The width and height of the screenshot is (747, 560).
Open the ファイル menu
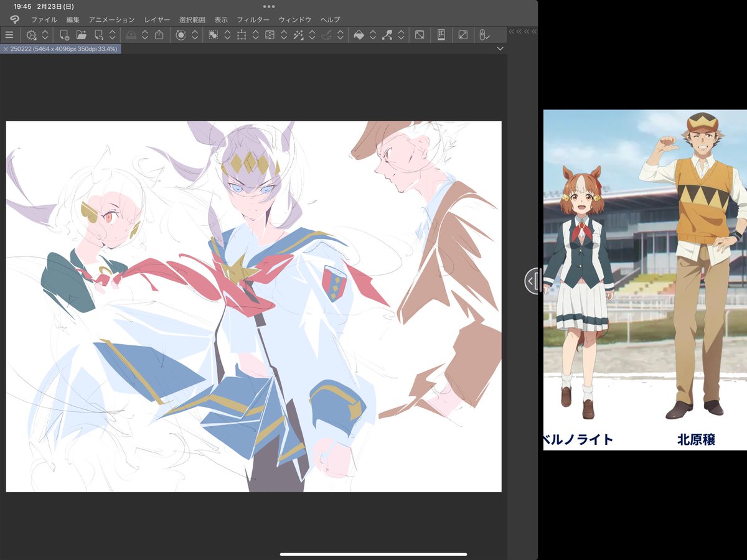coord(44,20)
